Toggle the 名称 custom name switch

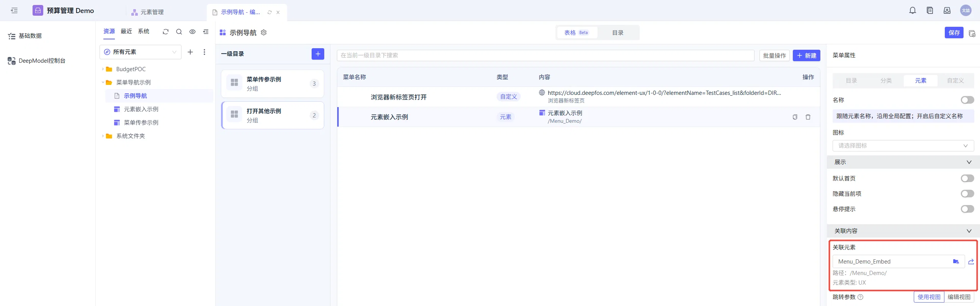[967, 100]
